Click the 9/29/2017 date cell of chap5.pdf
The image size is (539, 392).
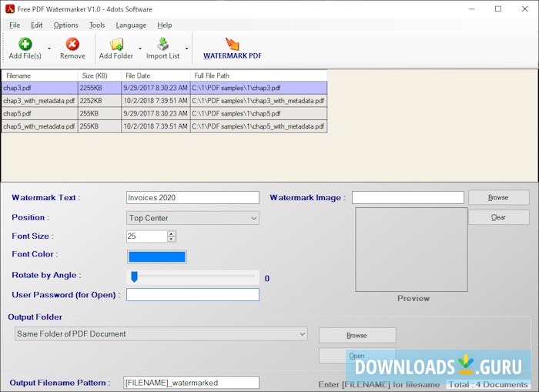coord(156,113)
